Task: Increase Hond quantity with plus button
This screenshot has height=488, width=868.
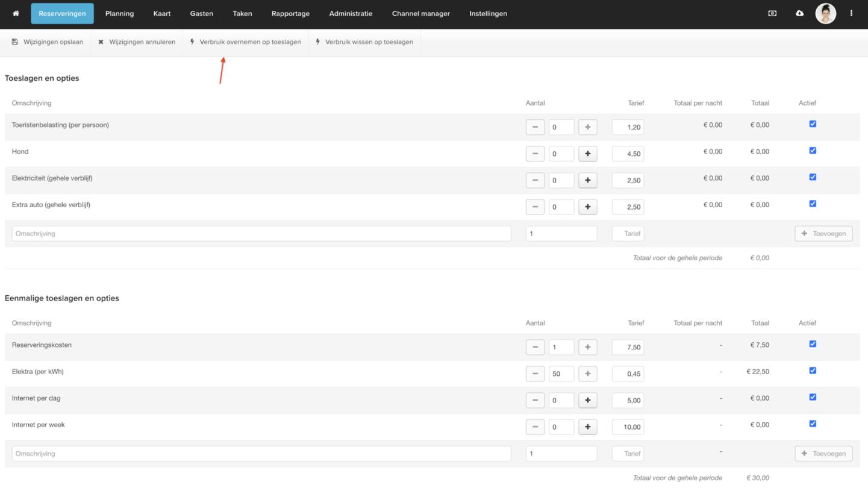Action: 587,154
